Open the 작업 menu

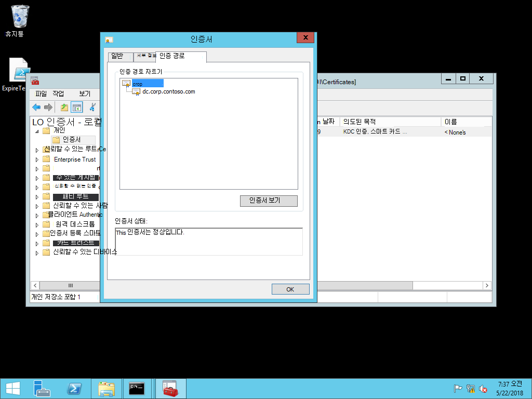pos(58,94)
